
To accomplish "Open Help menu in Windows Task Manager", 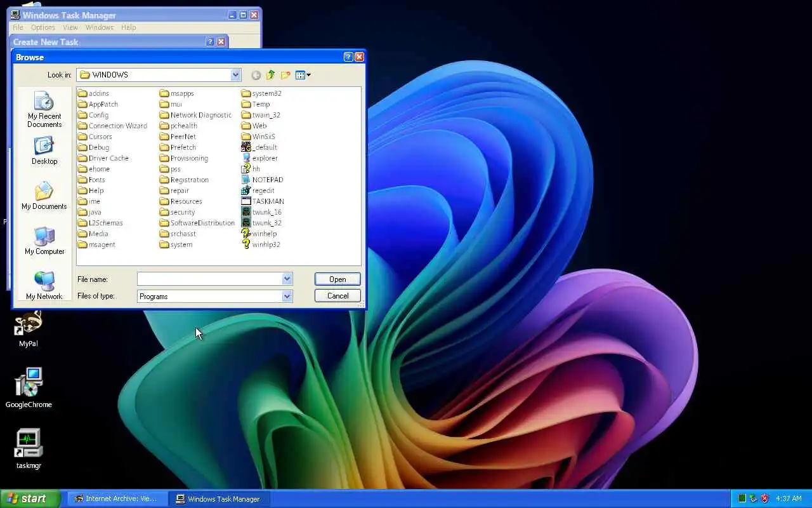I will 128,27.
